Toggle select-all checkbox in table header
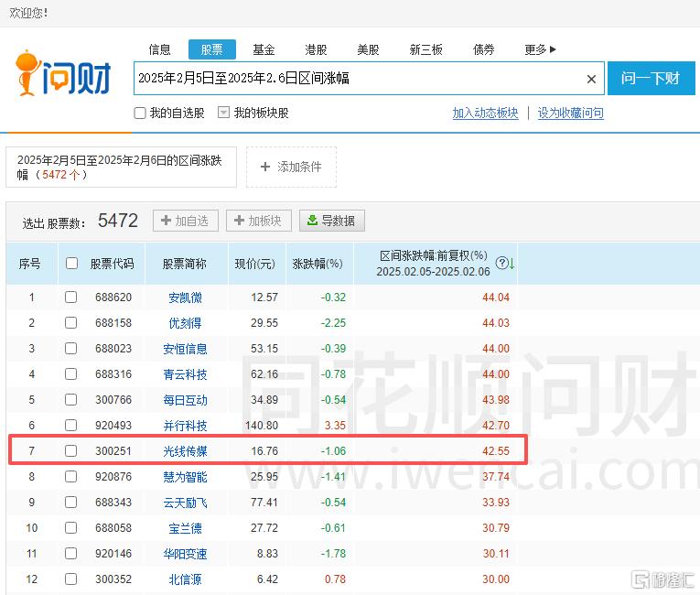 (x=72, y=263)
